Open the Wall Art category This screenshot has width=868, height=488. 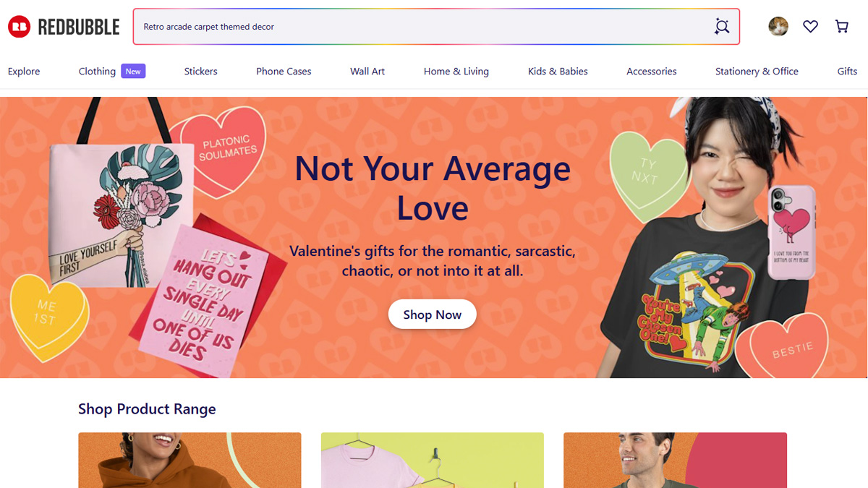coord(367,72)
